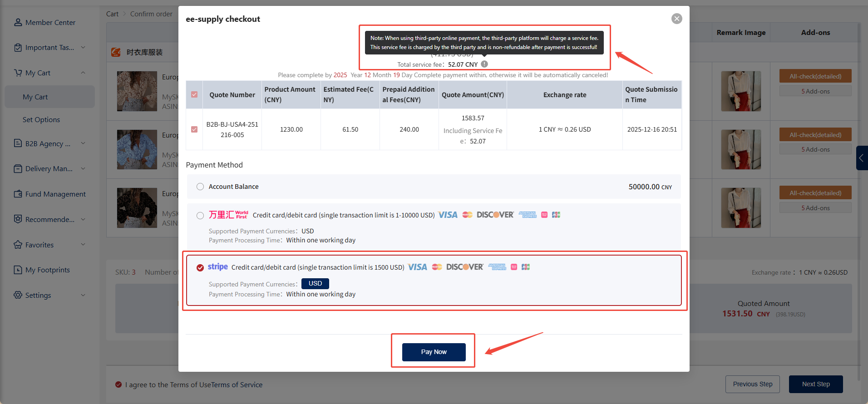
Task: Select Account Balance payment method
Action: pyautogui.click(x=200, y=187)
